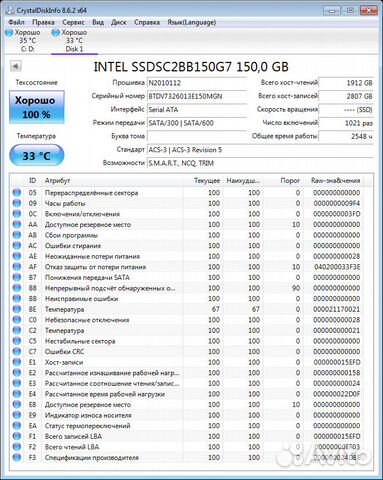Open the Файл menu
This screenshot has height=480, width=383.
click(x=16, y=22)
